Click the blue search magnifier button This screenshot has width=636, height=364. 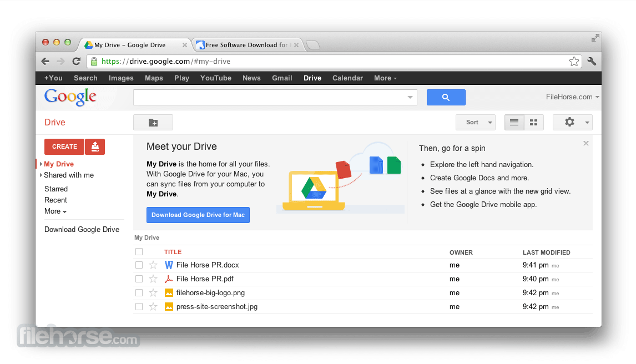click(446, 97)
